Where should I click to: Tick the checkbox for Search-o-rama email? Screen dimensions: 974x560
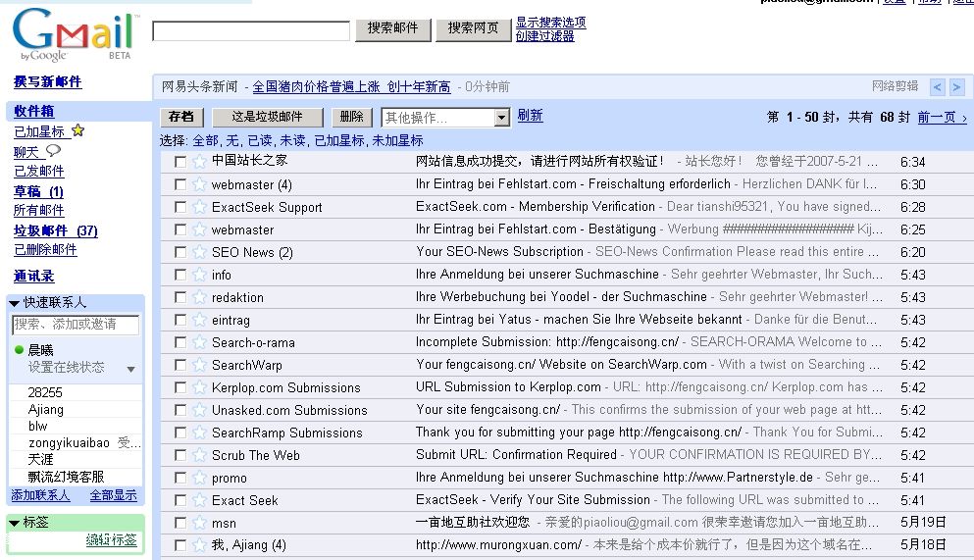180,342
